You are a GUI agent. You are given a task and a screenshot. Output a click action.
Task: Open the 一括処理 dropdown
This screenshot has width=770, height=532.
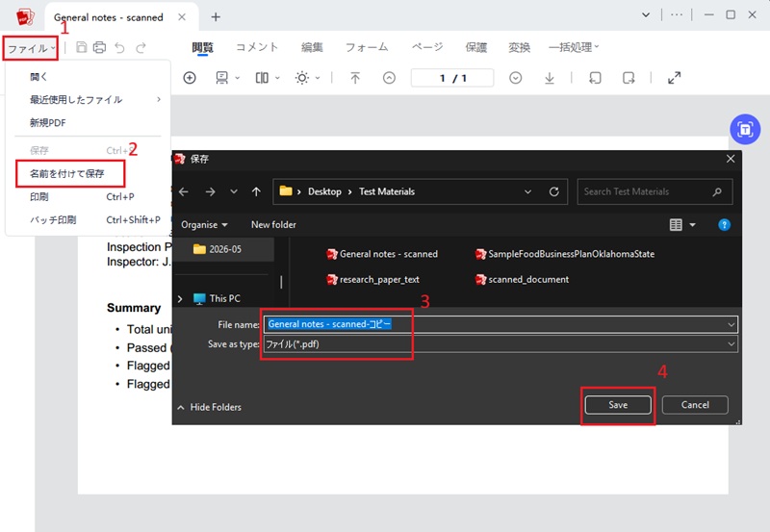[x=574, y=47]
